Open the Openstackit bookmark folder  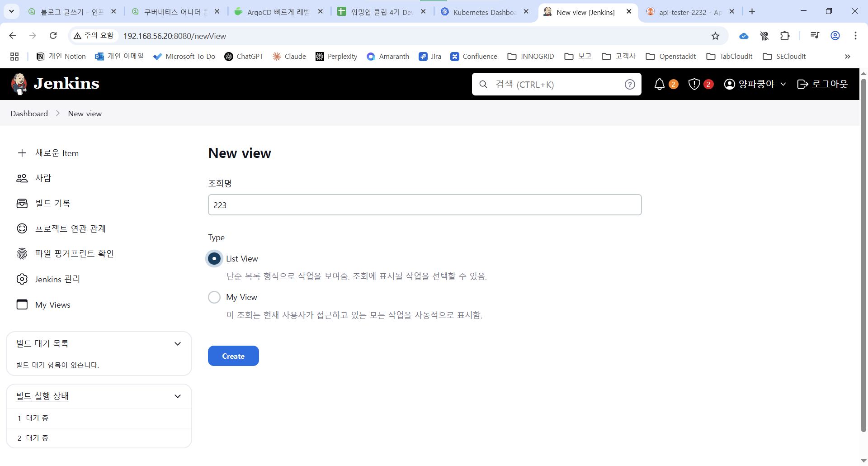tap(671, 57)
